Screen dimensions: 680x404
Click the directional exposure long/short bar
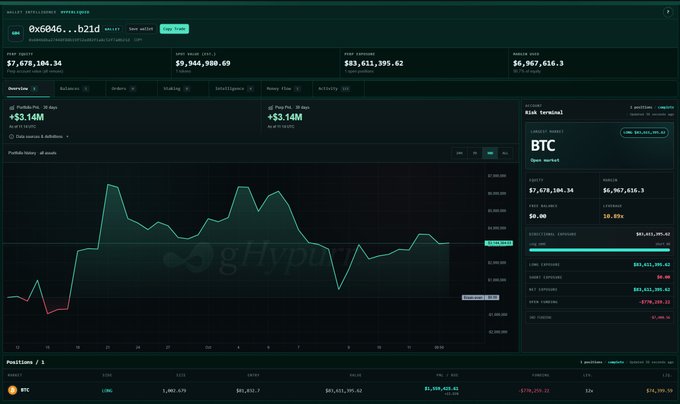tap(599, 250)
